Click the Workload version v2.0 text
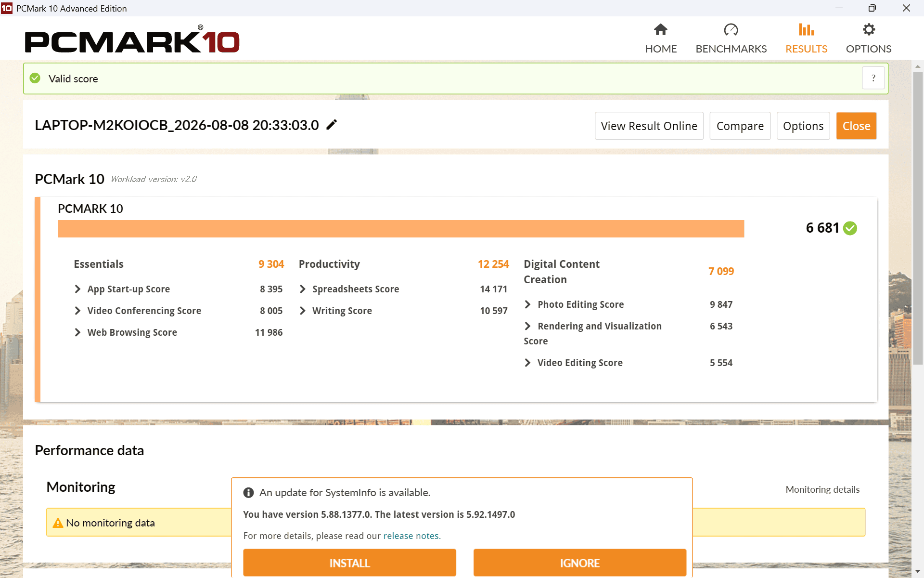Image resolution: width=924 pixels, height=578 pixels. click(154, 179)
